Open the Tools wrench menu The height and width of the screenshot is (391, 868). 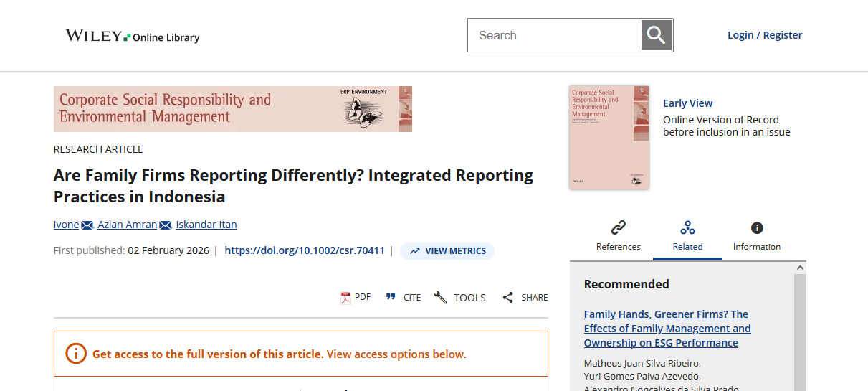(x=459, y=297)
